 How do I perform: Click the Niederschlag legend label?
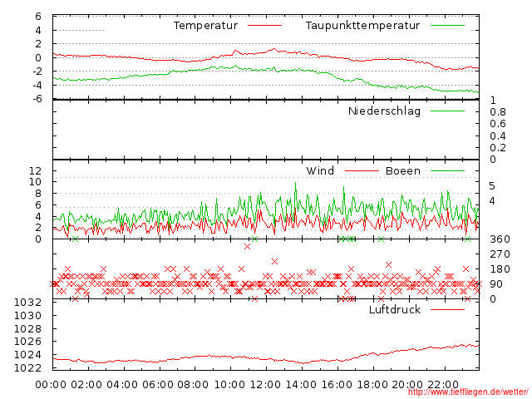384,111
